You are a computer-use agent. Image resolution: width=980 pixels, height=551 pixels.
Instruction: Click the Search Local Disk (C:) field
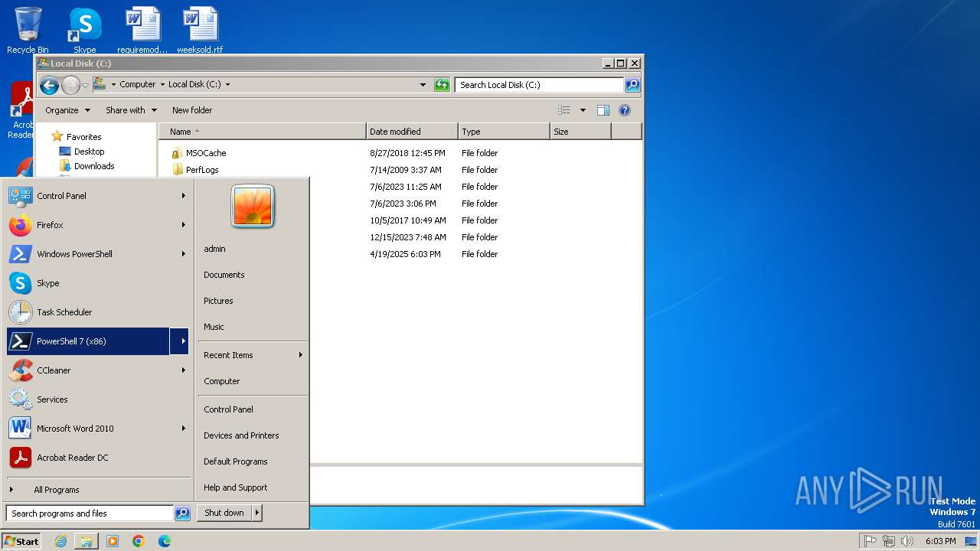(x=540, y=85)
